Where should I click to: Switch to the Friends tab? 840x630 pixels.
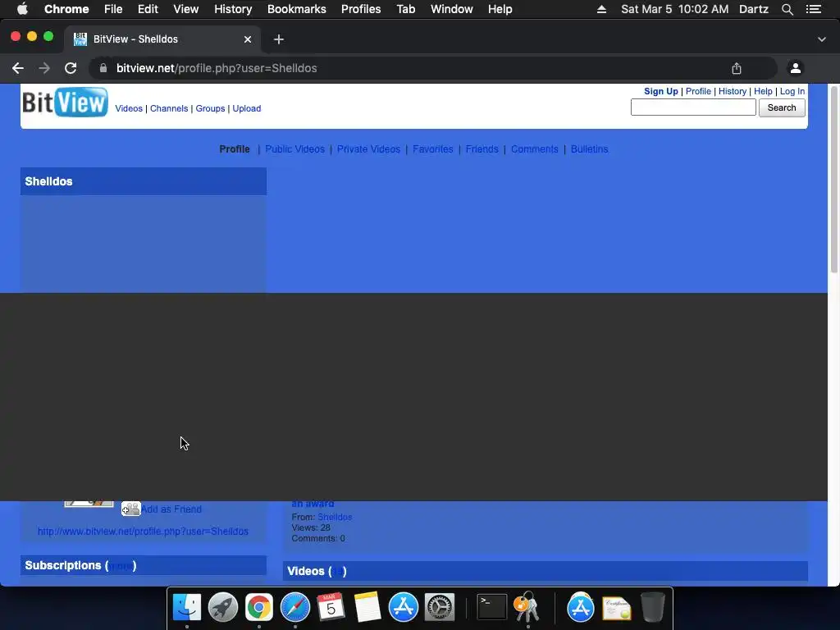tap(482, 149)
